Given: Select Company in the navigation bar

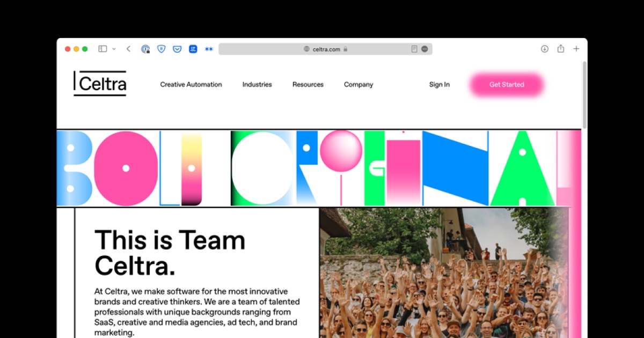Looking at the screenshot, I should (358, 84).
